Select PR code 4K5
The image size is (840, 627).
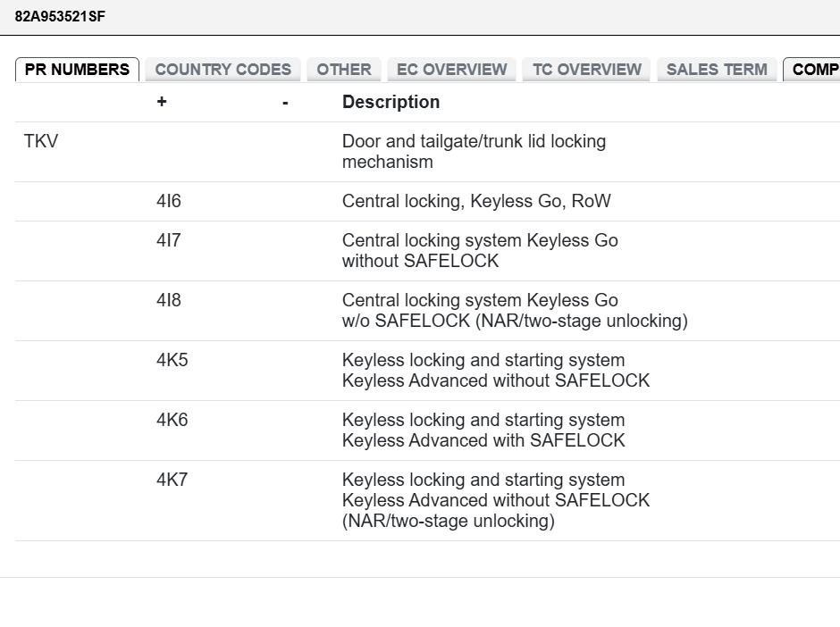(x=172, y=360)
